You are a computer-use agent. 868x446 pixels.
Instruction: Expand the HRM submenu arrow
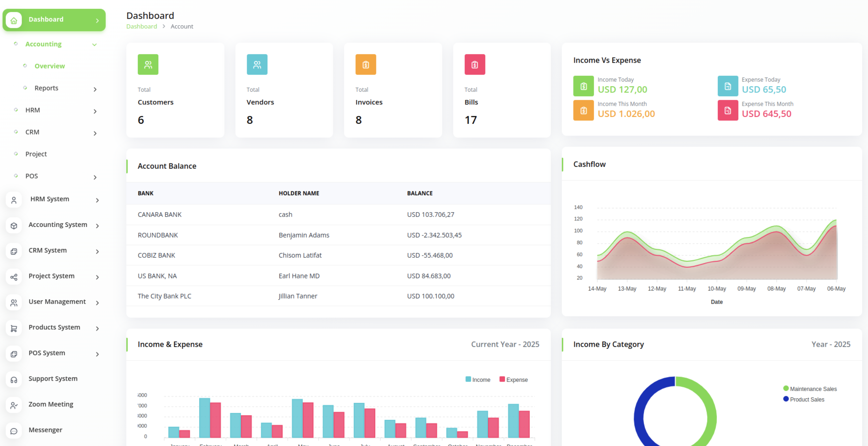[95, 111]
